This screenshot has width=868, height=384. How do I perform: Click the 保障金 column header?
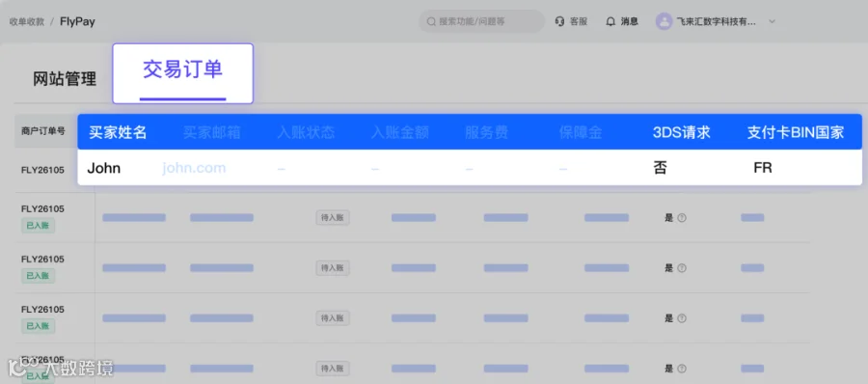[x=581, y=132]
